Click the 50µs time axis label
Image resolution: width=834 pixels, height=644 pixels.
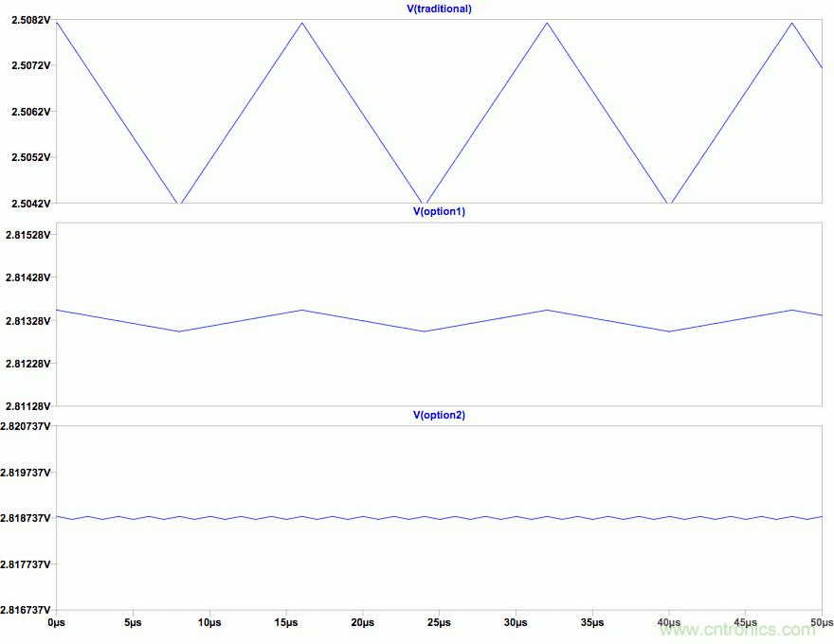[x=821, y=623]
